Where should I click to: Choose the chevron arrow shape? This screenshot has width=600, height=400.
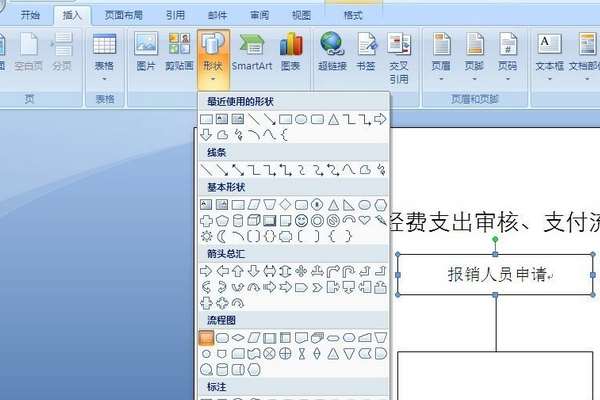(x=317, y=287)
